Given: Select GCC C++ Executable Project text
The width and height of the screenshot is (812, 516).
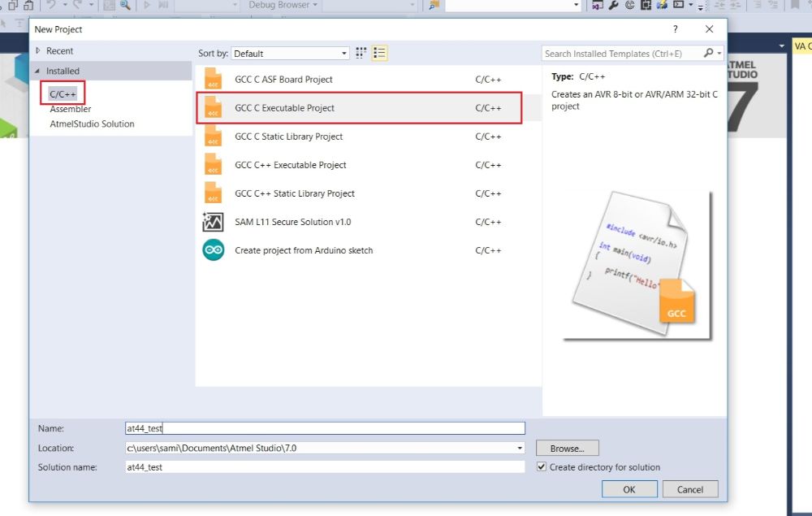Looking at the screenshot, I should tap(290, 165).
